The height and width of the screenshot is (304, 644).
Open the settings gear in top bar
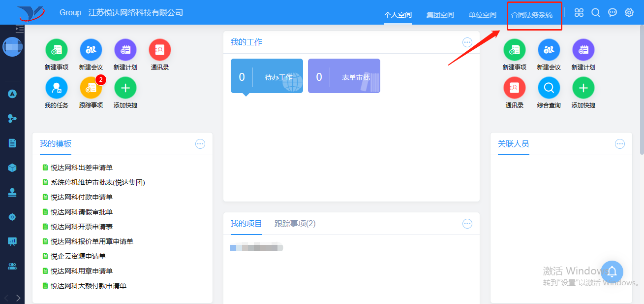click(629, 13)
